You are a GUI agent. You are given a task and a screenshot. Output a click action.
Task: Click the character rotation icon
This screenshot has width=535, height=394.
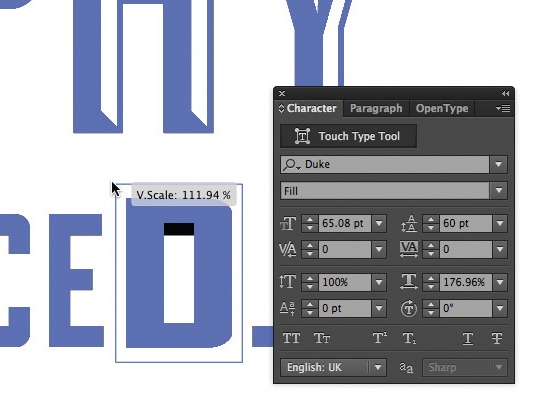(408, 308)
